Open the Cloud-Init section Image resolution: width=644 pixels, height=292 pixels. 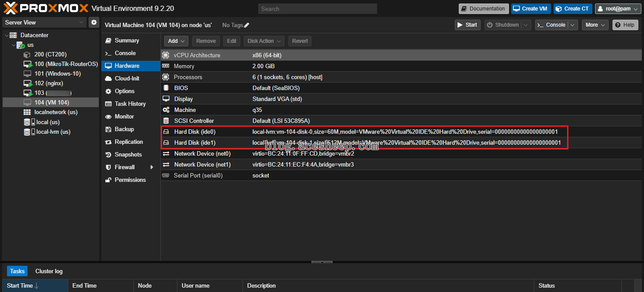tap(131, 79)
